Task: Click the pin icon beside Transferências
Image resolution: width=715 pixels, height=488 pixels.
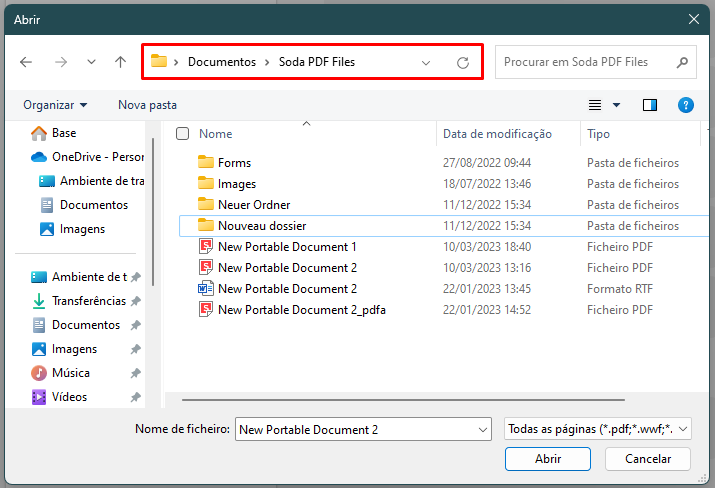Action: (x=136, y=301)
